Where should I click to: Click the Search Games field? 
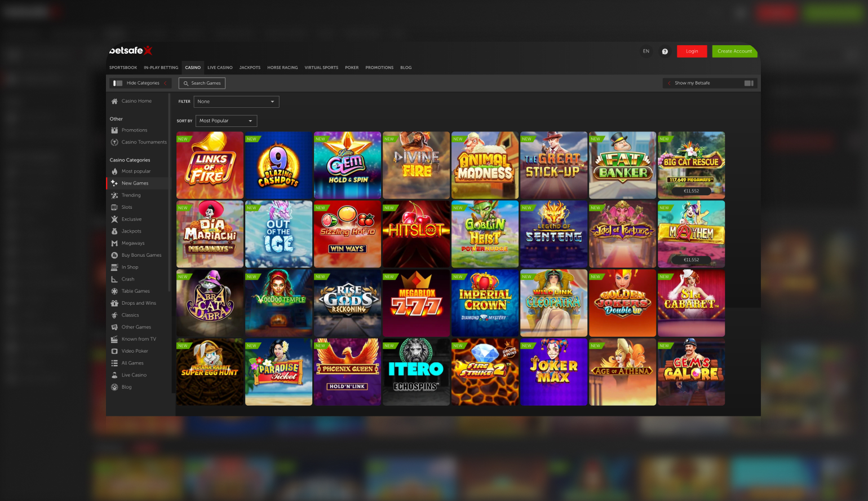point(202,83)
